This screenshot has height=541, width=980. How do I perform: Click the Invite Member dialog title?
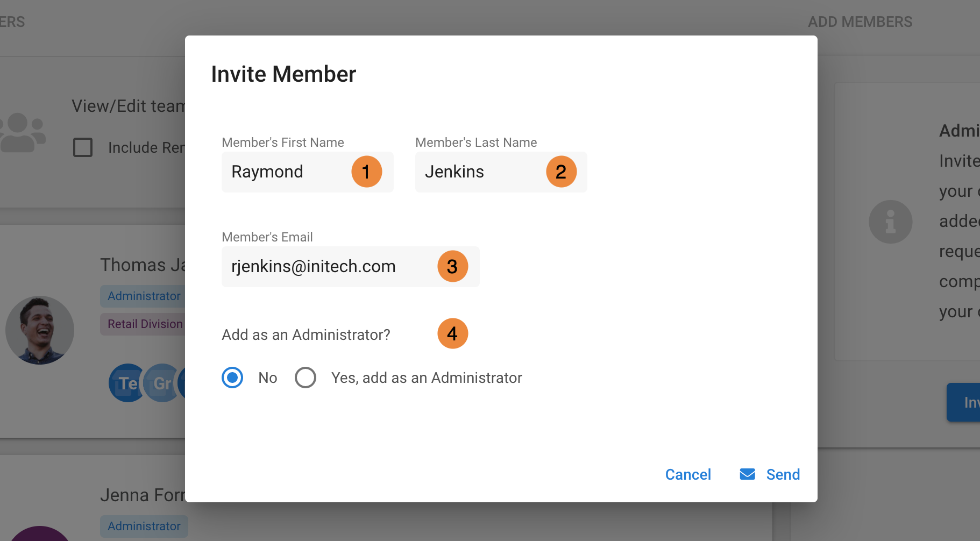[x=283, y=74]
